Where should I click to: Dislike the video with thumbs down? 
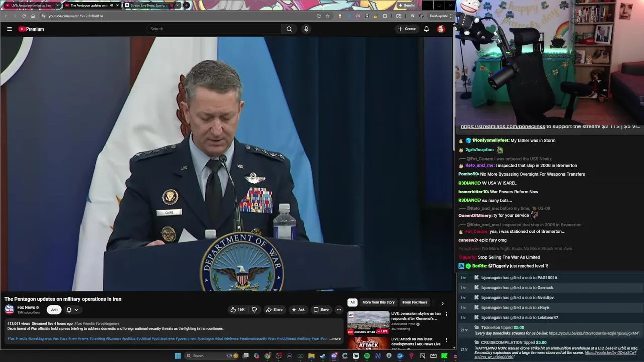(x=254, y=310)
